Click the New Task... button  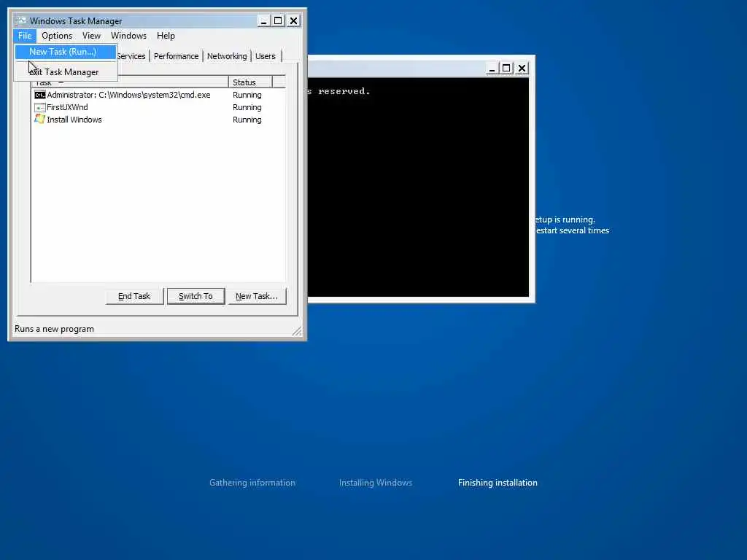point(257,296)
